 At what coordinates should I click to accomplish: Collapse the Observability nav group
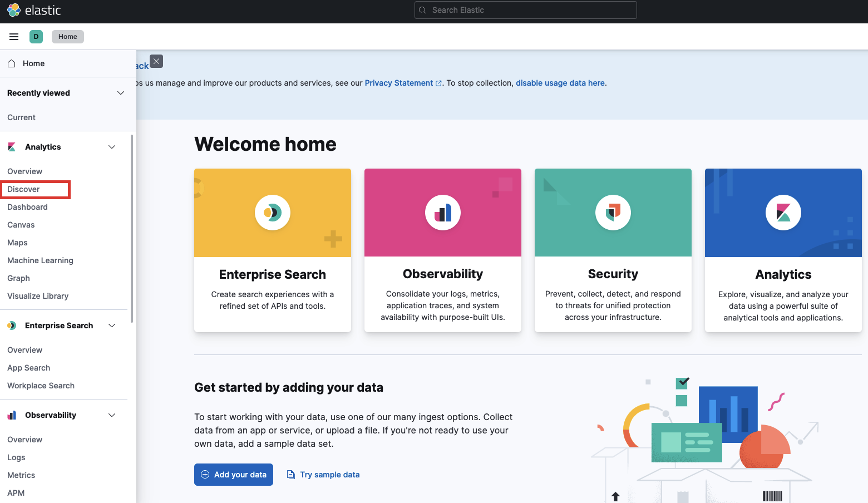(112, 415)
